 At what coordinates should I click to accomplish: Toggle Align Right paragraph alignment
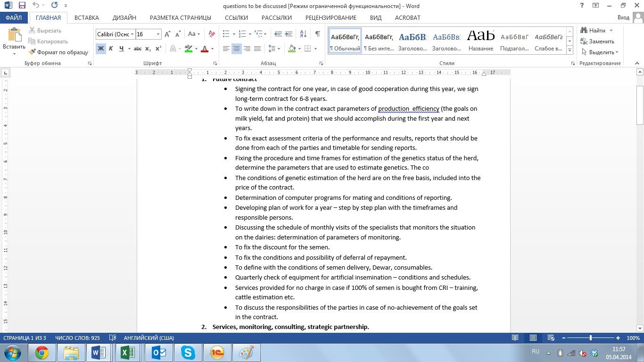(247, 49)
